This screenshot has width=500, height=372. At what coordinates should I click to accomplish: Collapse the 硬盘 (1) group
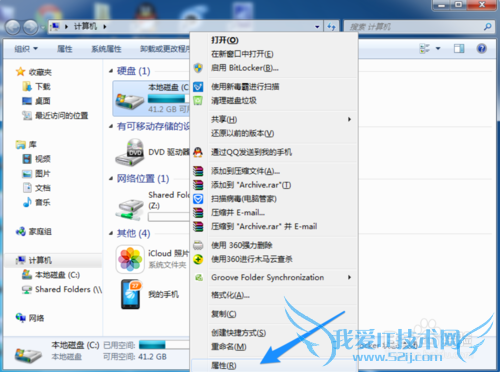click(111, 71)
